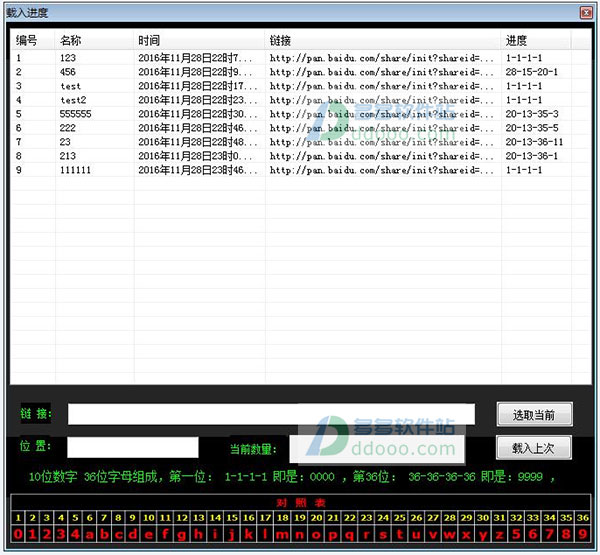Screen dimensions: 600x555
Task: Click time cell 2016年11月28日22时30...
Action: click(198, 114)
